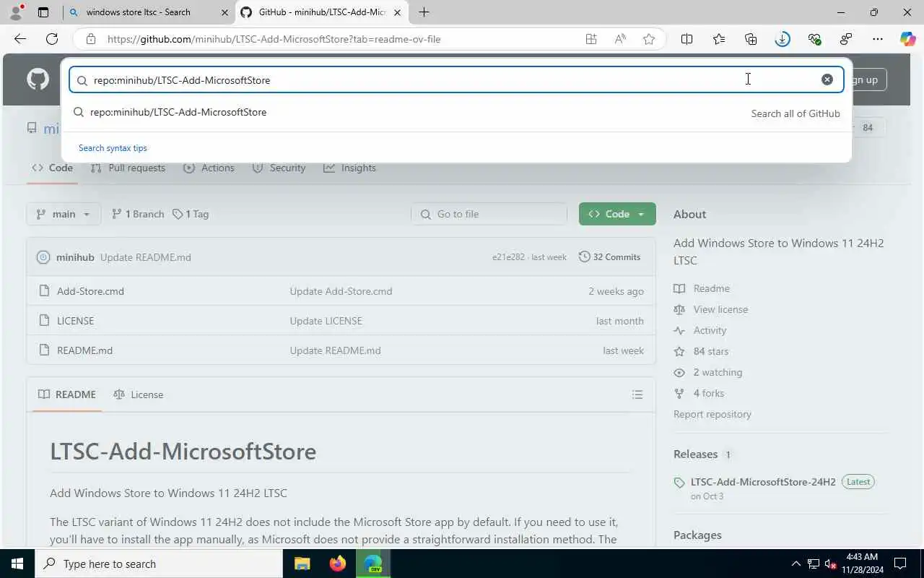
Task: Open the LTSC-Add-MicrosoftStore-24H2 release
Action: point(763,482)
